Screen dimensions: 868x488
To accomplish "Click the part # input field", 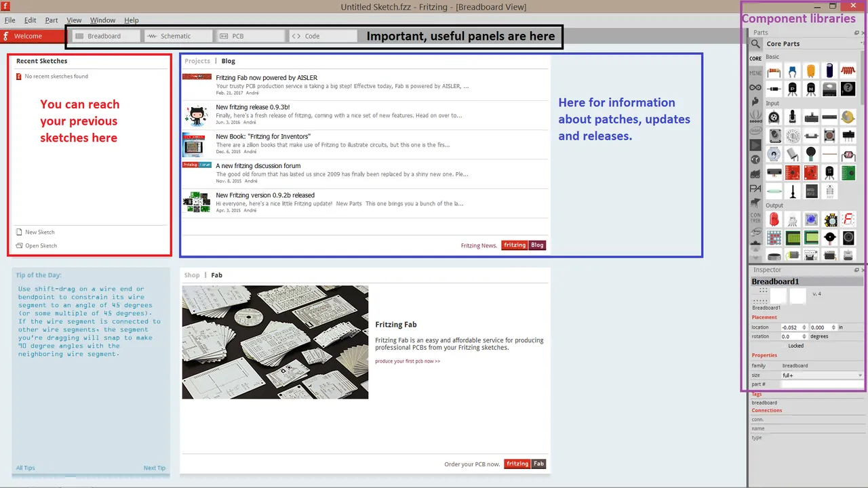I will pos(823,384).
